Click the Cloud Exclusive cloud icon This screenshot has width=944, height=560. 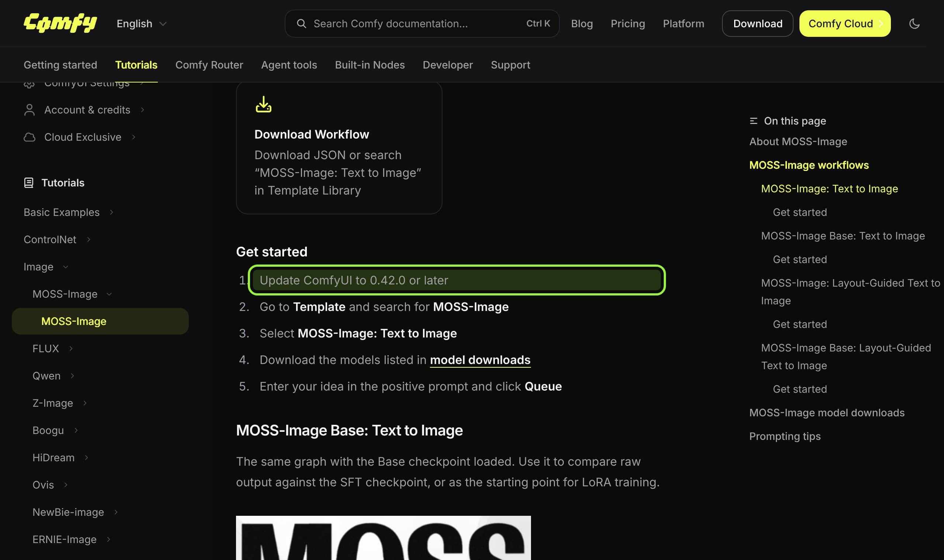pyautogui.click(x=29, y=137)
